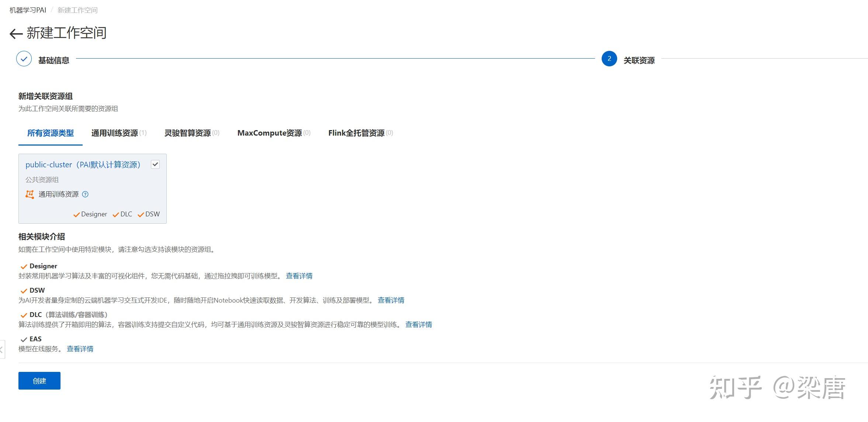The width and height of the screenshot is (868, 422).
Task: Click the DSW check icon in module list
Action: click(24, 291)
